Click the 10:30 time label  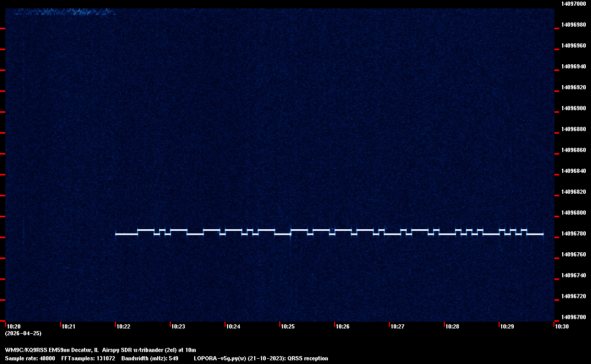click(x=562, y=326)
